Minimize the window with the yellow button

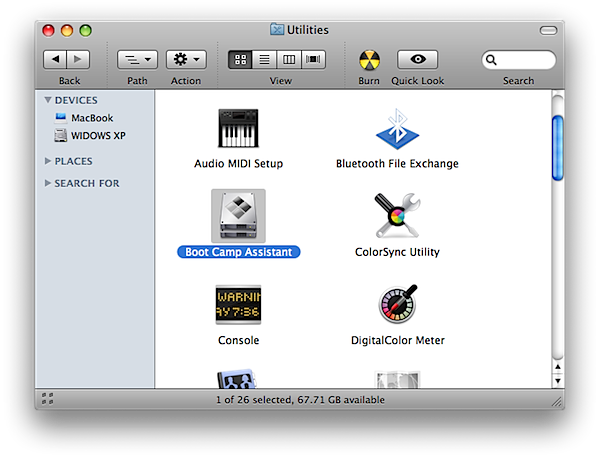click(x=67, y=30)
